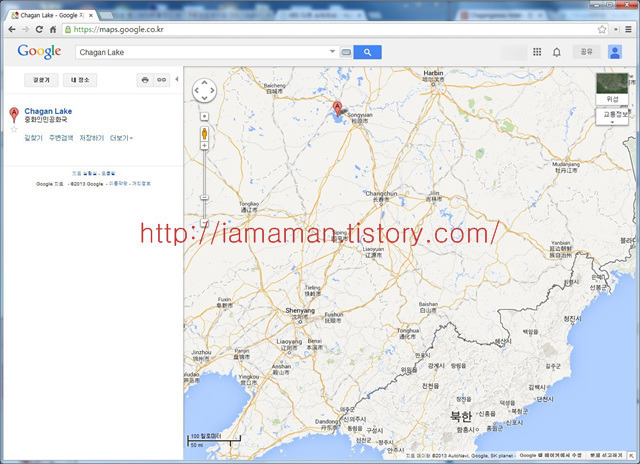Pan the map right with the compass arrow
The height and width of the screenshot is (464, 640).
212,91
